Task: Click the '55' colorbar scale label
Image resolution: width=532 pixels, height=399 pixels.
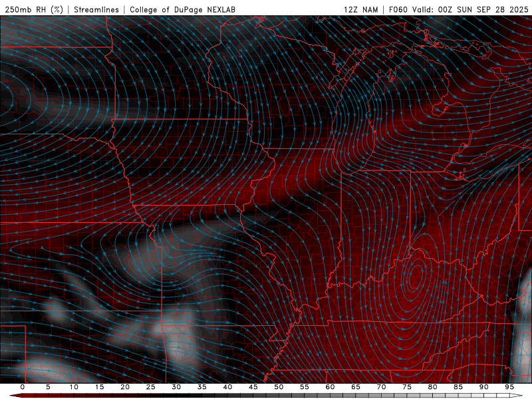Action: [x=304, y=387]
